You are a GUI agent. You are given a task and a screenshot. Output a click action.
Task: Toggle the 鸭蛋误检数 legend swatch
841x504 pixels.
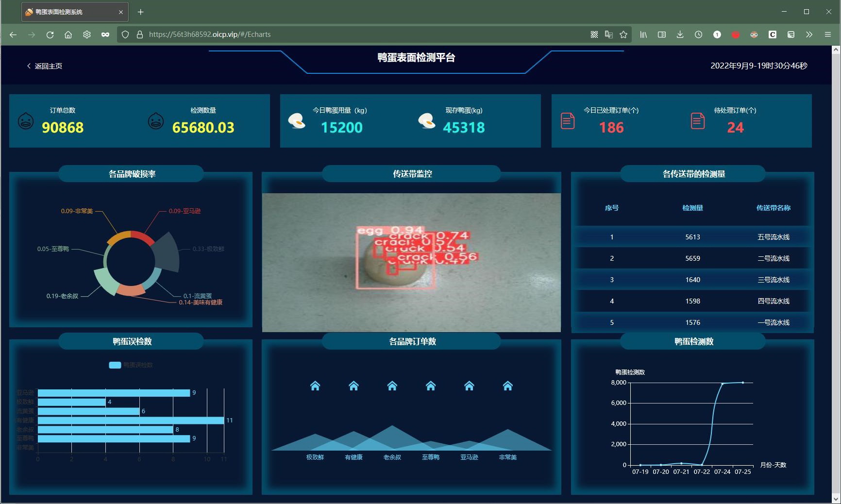pos(115,365)
